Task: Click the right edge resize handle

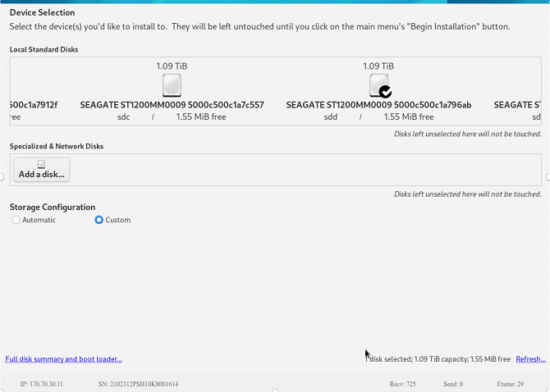Action: coord(547,177)
